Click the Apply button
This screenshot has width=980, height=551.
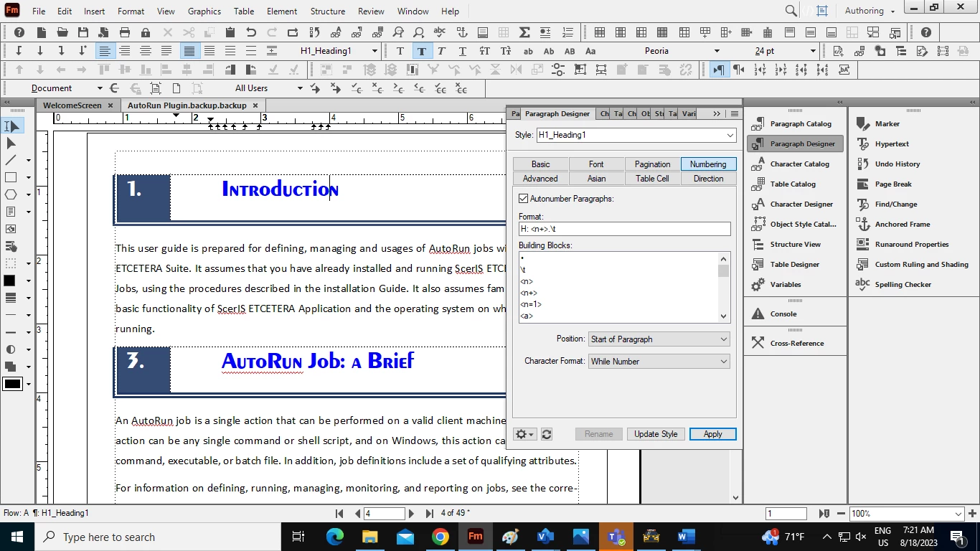click(712, 434)
